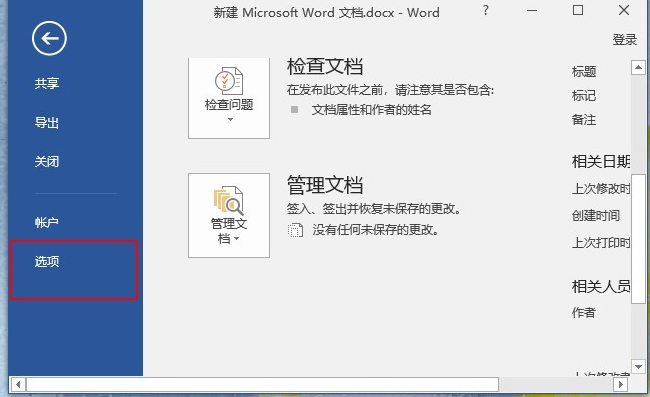Open the help question mark icon

486,10
